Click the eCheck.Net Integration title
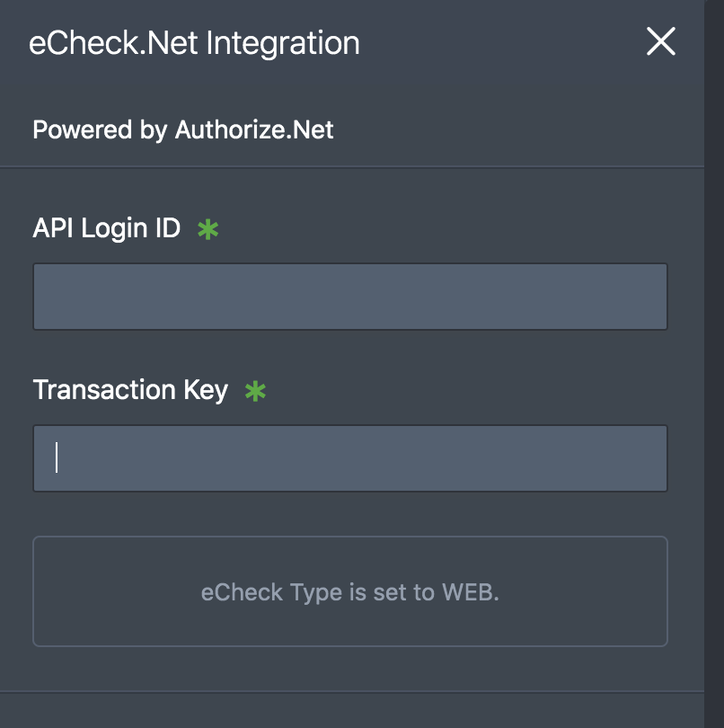This screenshot has height=728, width=724. [x=194, y=43]
